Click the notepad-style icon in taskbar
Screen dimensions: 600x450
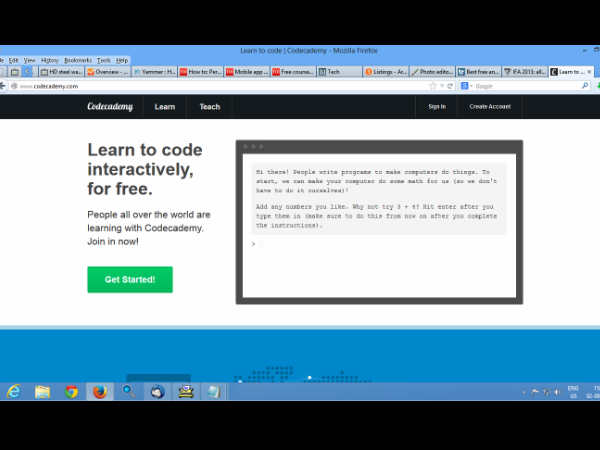click(x=214, y=391)
